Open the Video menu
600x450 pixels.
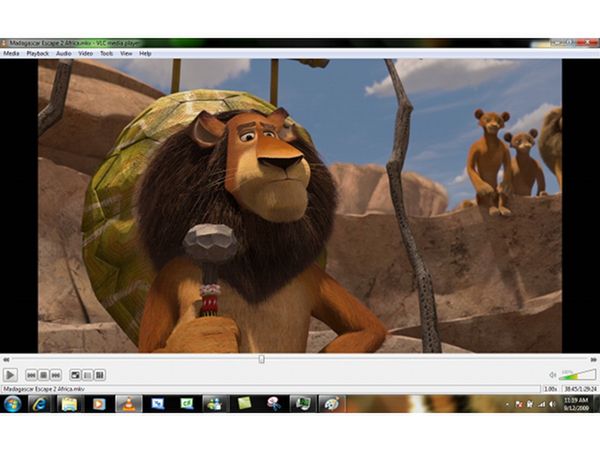tap(86, 54)
